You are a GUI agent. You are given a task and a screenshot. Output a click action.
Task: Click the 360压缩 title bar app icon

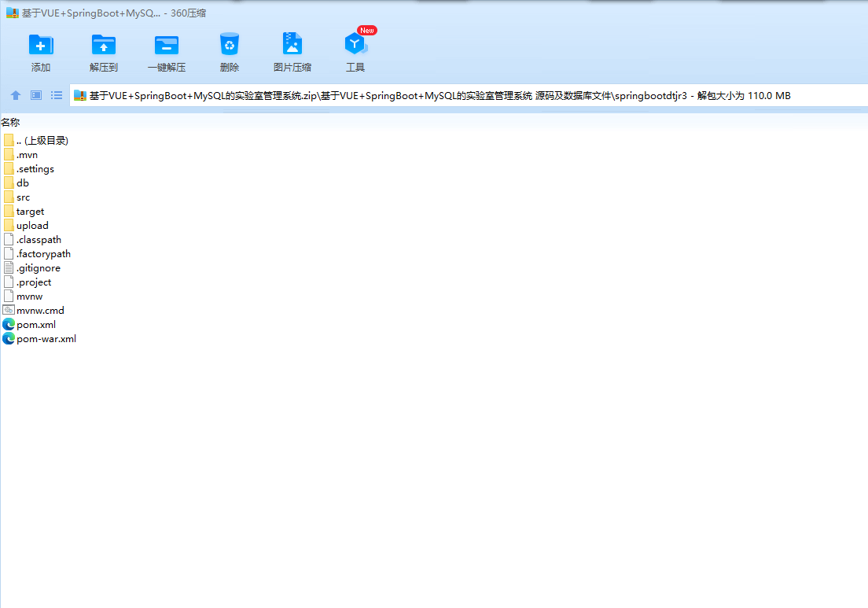tap(12, 13)
